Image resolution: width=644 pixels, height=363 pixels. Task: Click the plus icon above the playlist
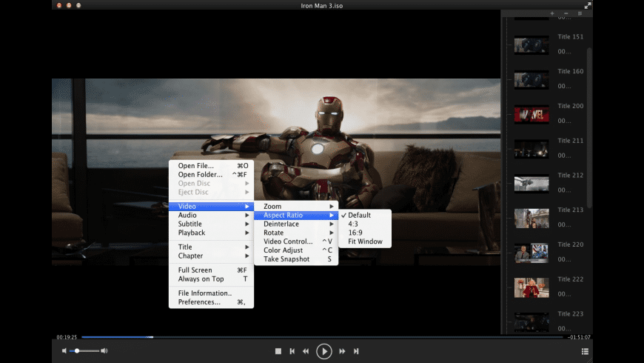point(551,14)
